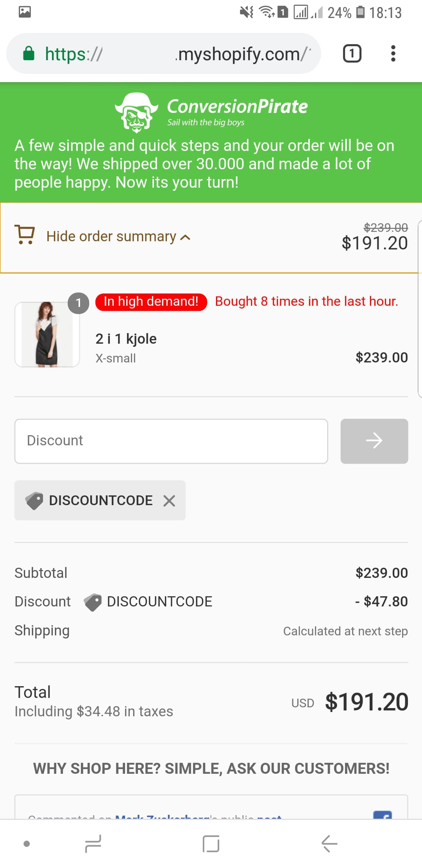This screenshot has width=422, height=868.
Task: Collapse the order summary chevron
Action: pos(186,237)
